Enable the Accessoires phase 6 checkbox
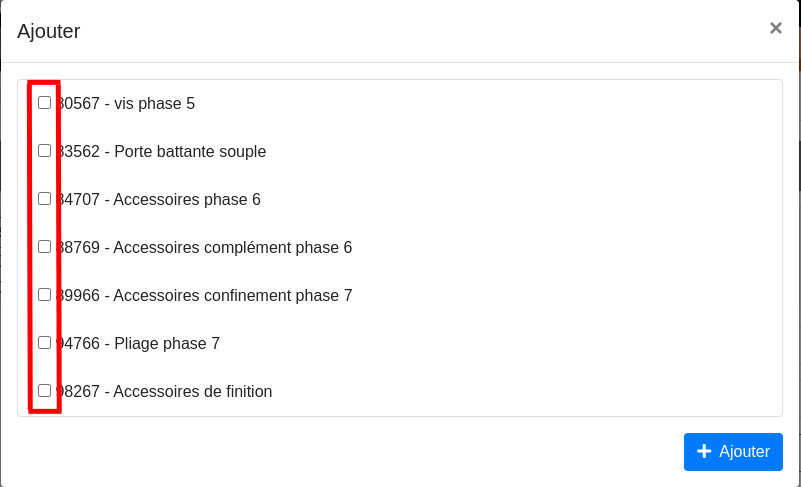 pos(45,199)
